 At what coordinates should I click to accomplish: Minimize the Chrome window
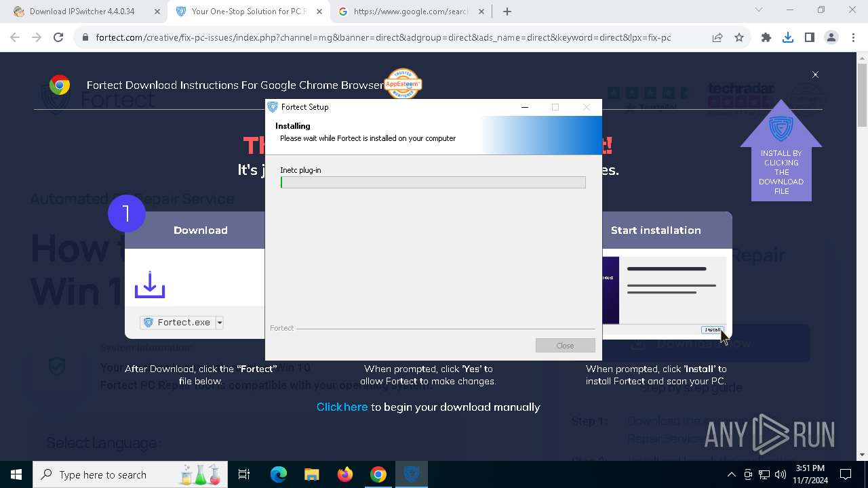coord(790,10)
